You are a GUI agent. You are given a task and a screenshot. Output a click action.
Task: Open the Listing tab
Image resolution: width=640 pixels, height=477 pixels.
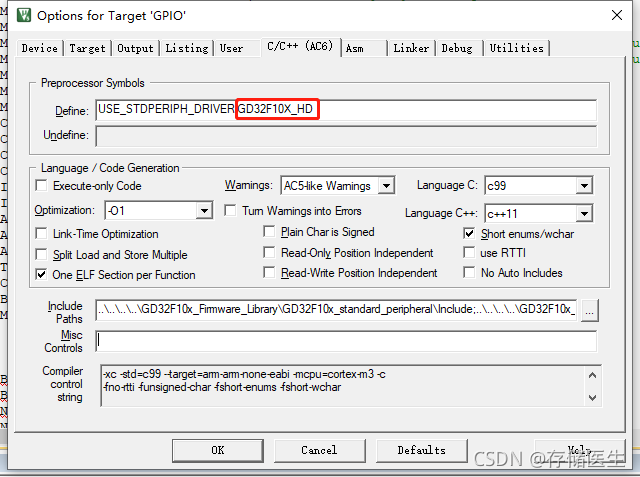tap(187, 48)
